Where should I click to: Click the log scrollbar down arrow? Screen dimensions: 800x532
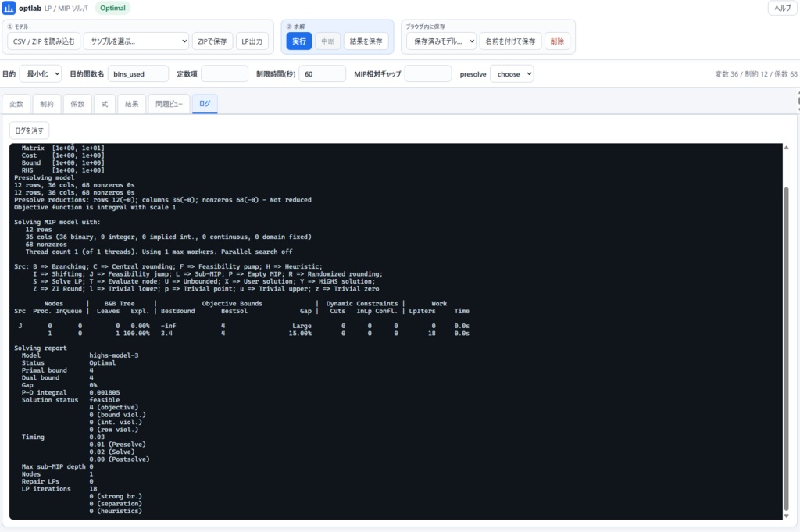point(786,516)
